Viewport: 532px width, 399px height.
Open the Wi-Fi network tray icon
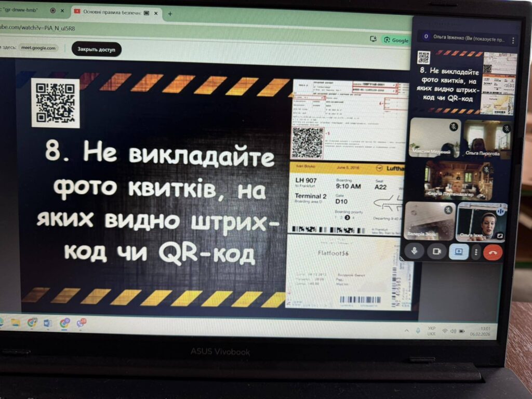[445, 331]
